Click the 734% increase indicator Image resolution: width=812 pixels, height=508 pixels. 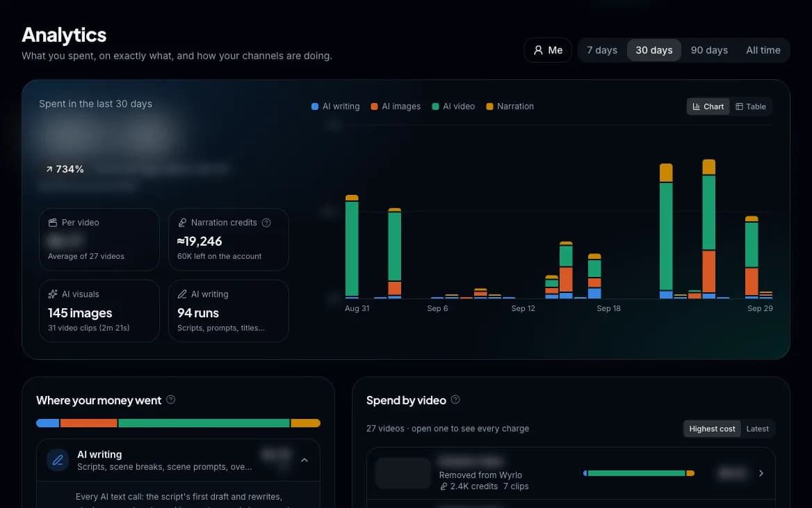point(65,169)
